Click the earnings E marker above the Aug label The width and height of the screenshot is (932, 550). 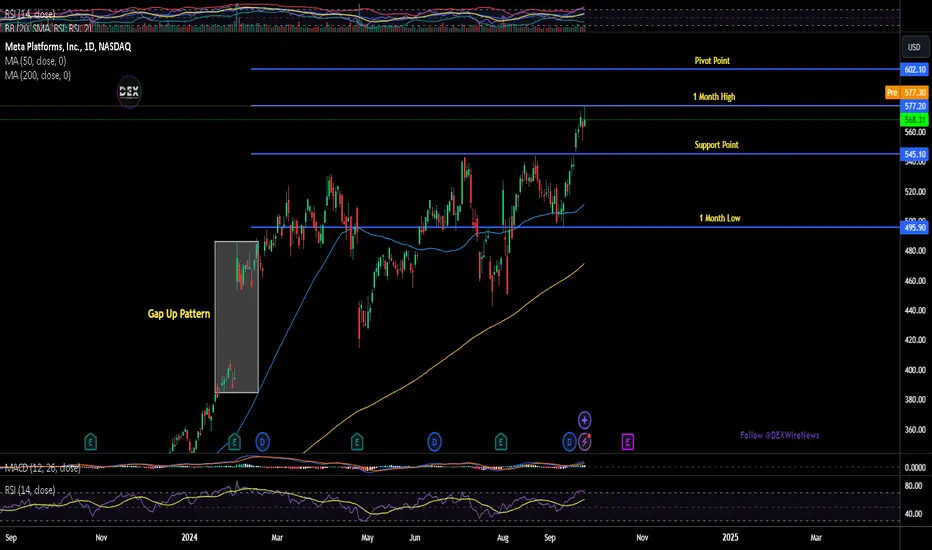pos(501,442)
